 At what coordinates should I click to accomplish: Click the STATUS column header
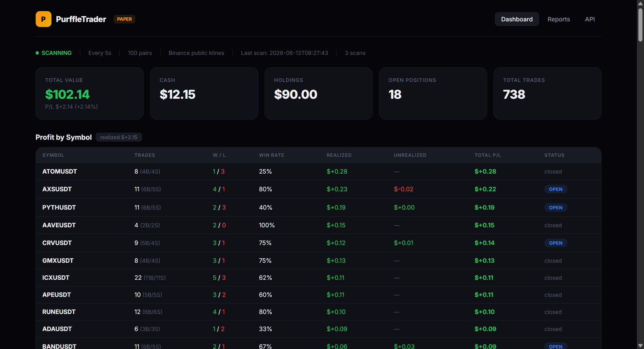pos(554,155)
